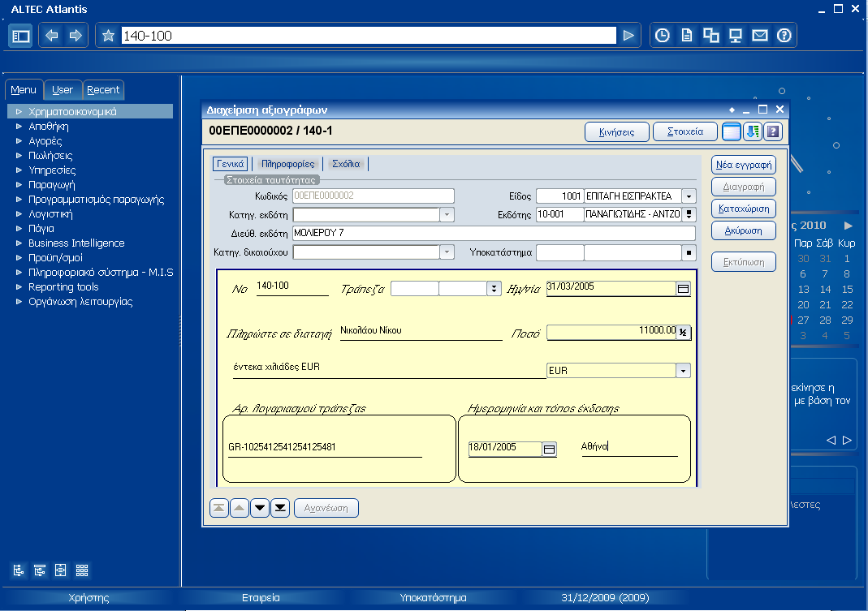Click the Εκτύπωση button
Image resolution: width=868 pixels, height=611 pixels.
[x=744, y=262]
